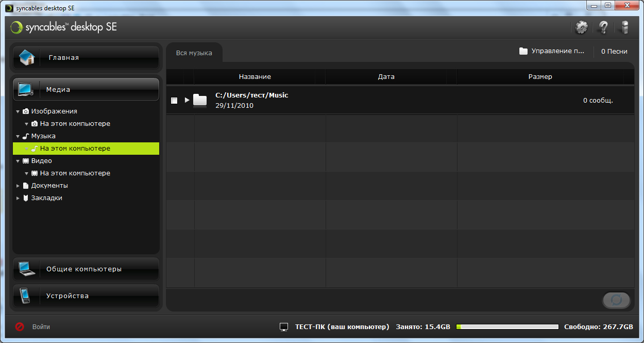Select Изображения in media tree
This screenshot has height=343, width=644.
click(x=54, y=111)
